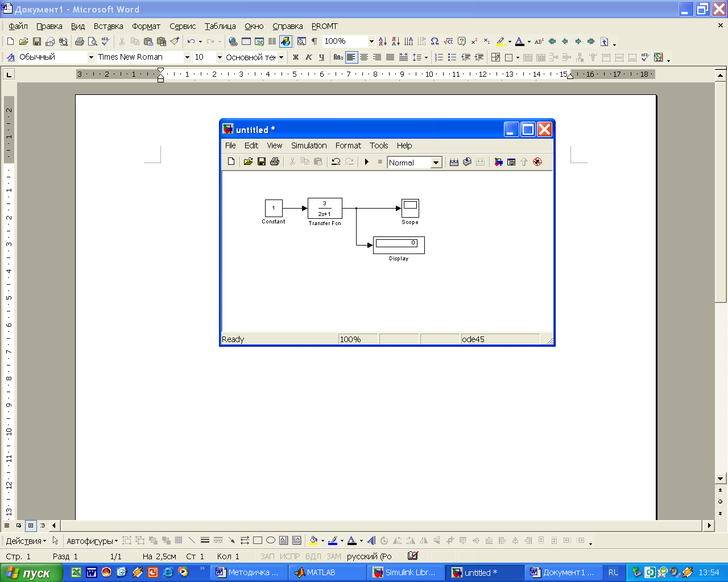
Task: Click the Columns layout icon
Action: (272, 41)
